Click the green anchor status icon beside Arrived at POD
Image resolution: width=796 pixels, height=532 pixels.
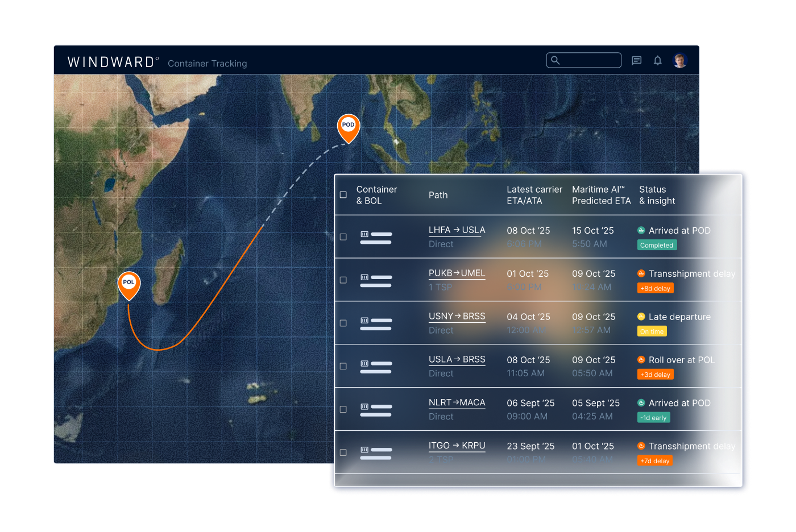(x=641, y=231)
